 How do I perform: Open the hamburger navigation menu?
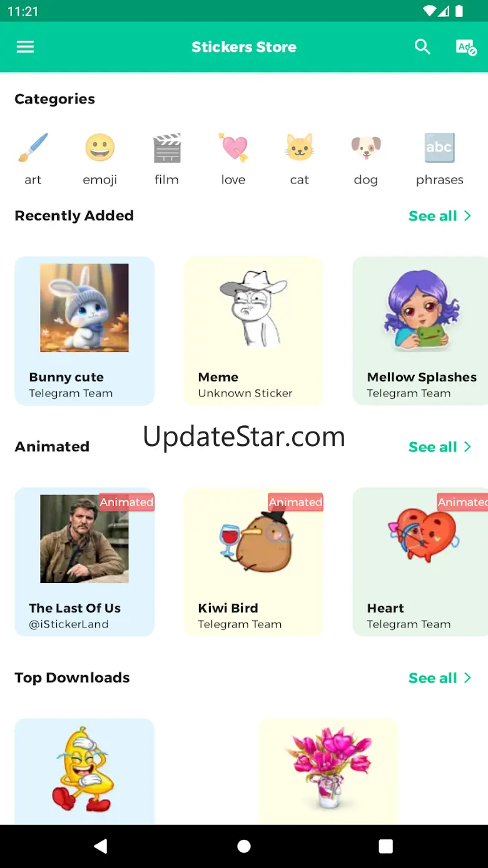pyautogui.click(x=25, y=47)
